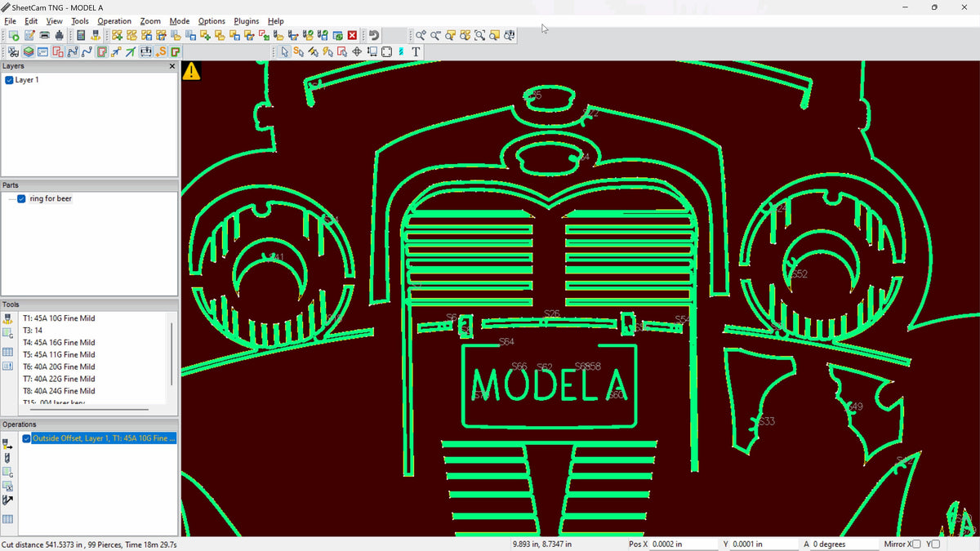Close the Layers panel with its X
This screenshot has width=980, height=551.
pos(171,66)
